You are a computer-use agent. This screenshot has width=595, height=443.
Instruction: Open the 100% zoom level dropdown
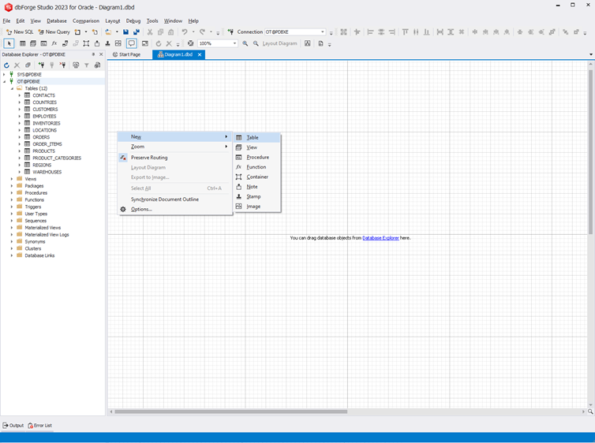pyautogui.click(x=235, y=44)
